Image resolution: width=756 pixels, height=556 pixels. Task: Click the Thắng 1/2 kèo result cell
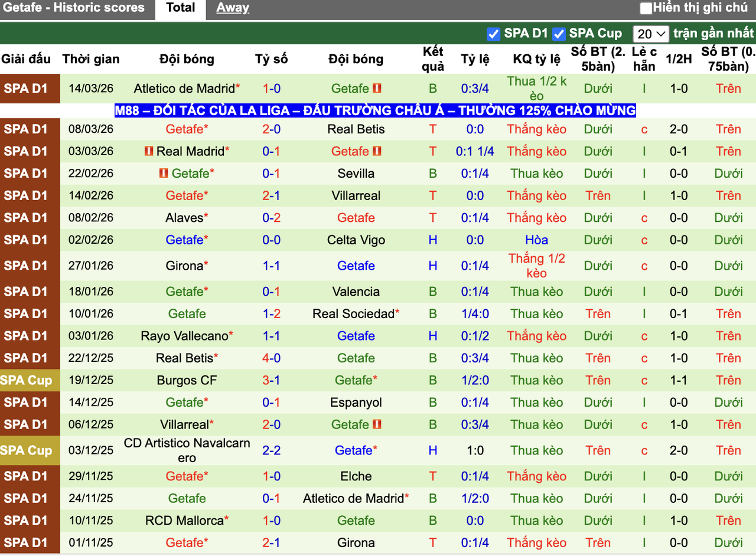pyautogui.click(x=537, y=266)
